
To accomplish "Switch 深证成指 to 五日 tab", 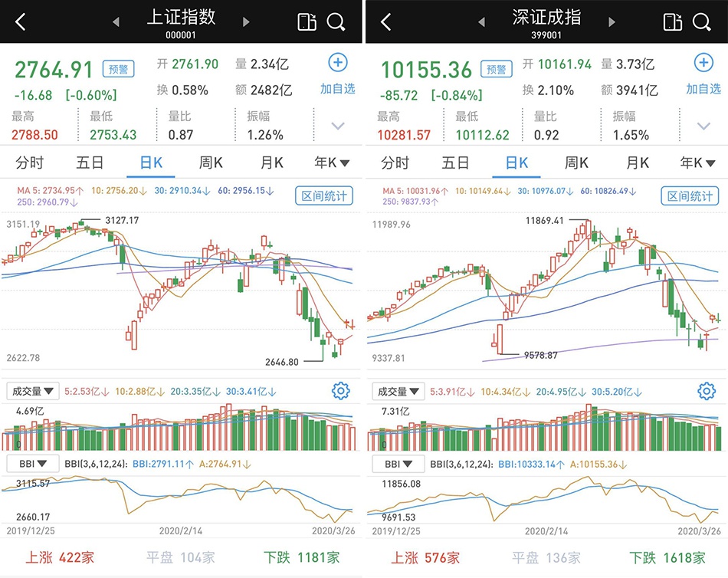I will tap(455, 163).
